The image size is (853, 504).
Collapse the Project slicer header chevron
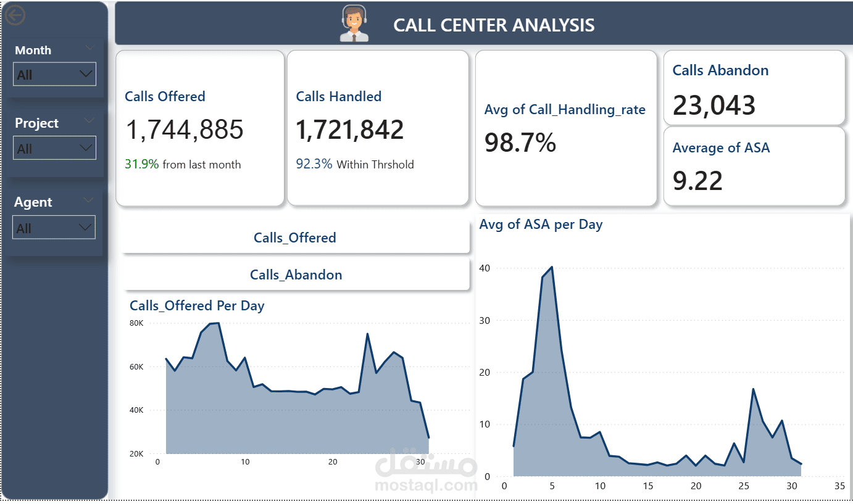click(x=89, y=120)
